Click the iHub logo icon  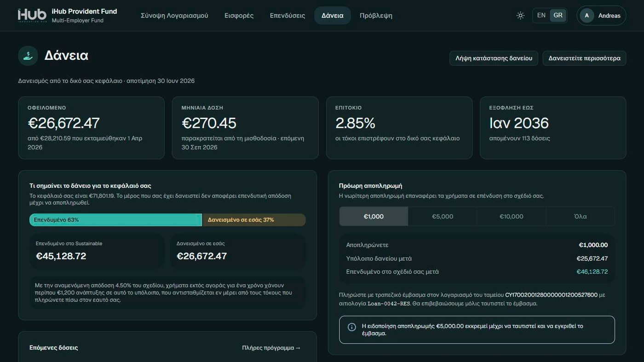[x=32, y=15]
